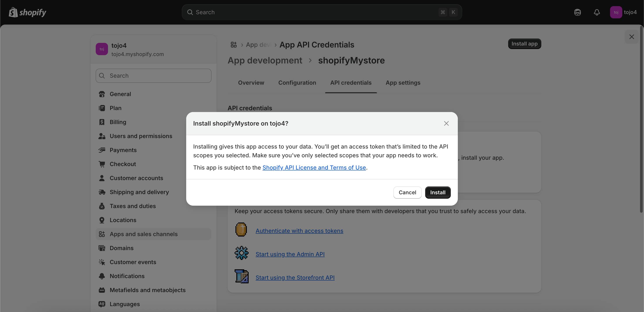The height and width of the screenshot is (312, 644).
Task: Click the Storefront API icon
Action: (x=241, y=276)
